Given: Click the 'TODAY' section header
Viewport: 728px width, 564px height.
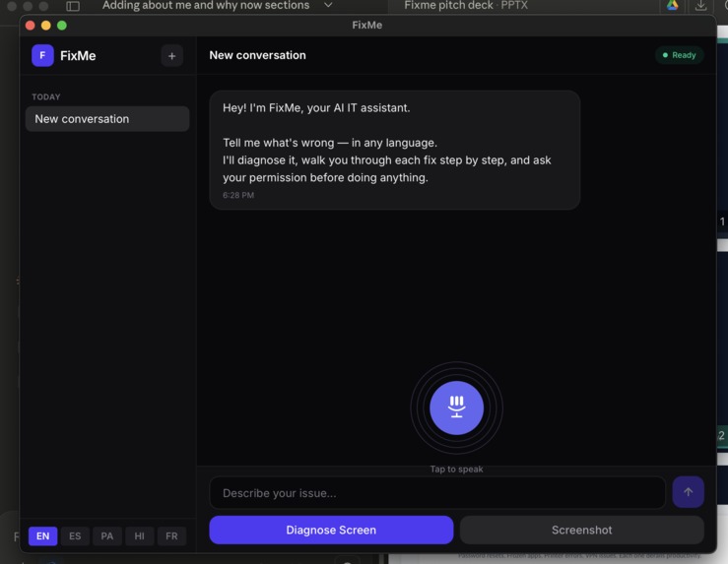Looking at the screenshot, I should (46, 96).
